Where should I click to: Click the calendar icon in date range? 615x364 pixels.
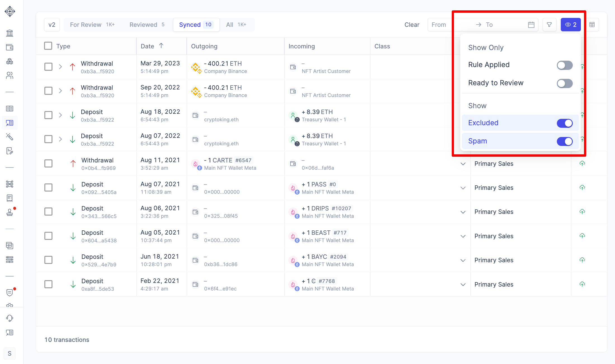531,25
